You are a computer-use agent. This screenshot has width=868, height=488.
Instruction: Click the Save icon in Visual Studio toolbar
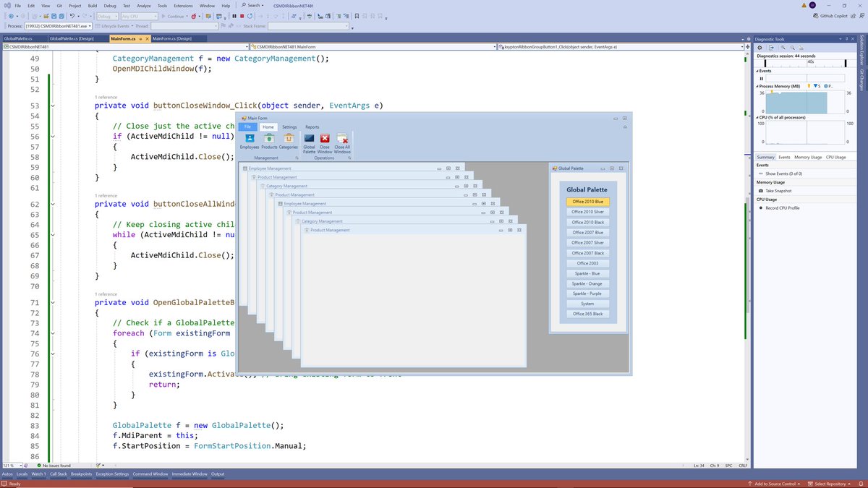coord(54,16)
